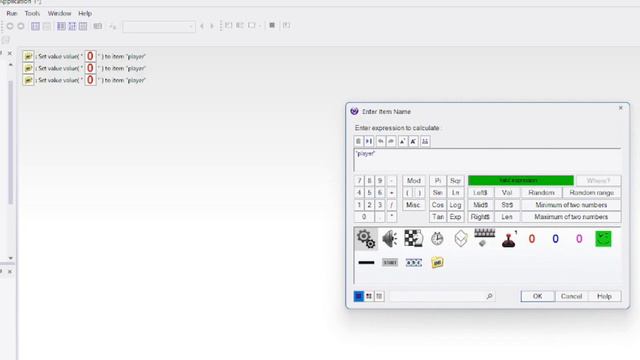The image size is (640, 360).
Task: Cancel the Enter Item Name dialog
Action: point(571,296)
